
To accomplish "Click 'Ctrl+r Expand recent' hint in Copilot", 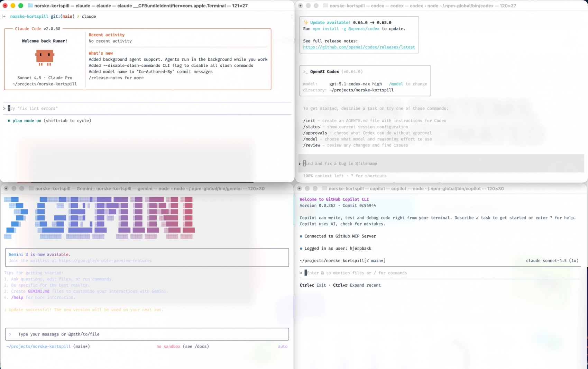I will 357,285.
